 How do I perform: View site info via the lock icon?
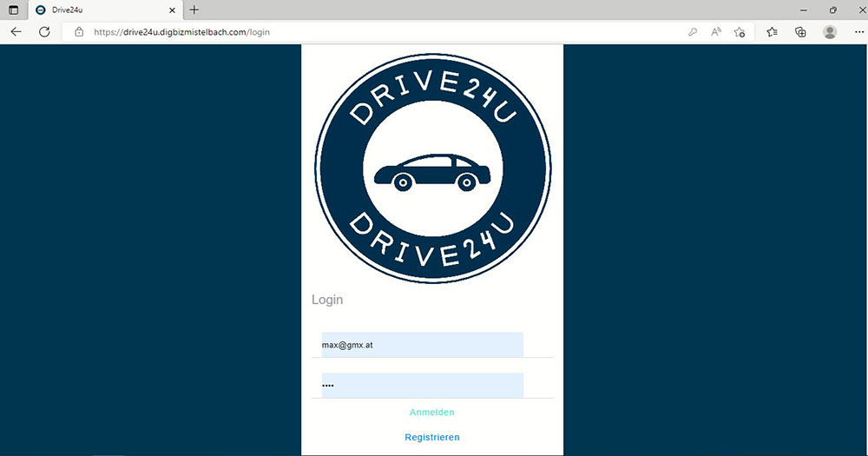(x=79, y=32)
